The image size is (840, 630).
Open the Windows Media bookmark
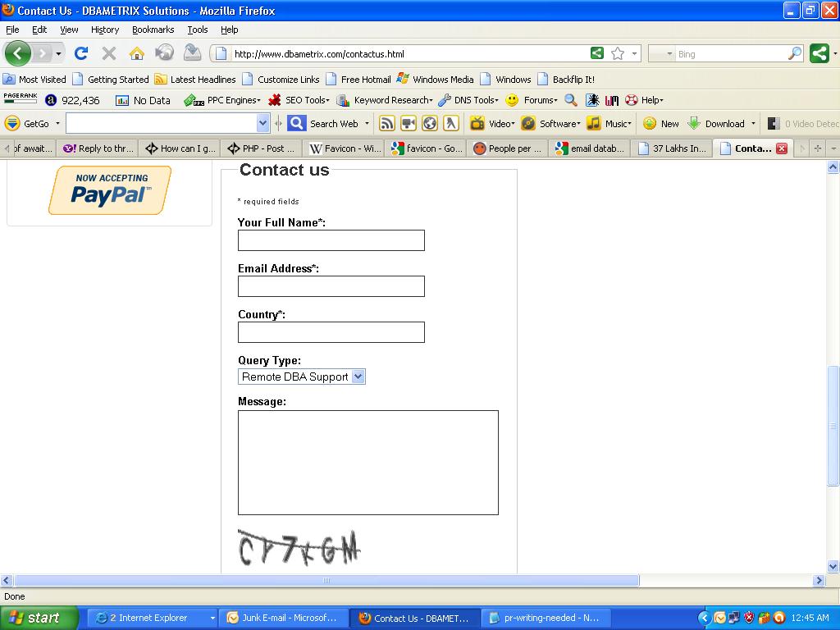coord(435,80)
